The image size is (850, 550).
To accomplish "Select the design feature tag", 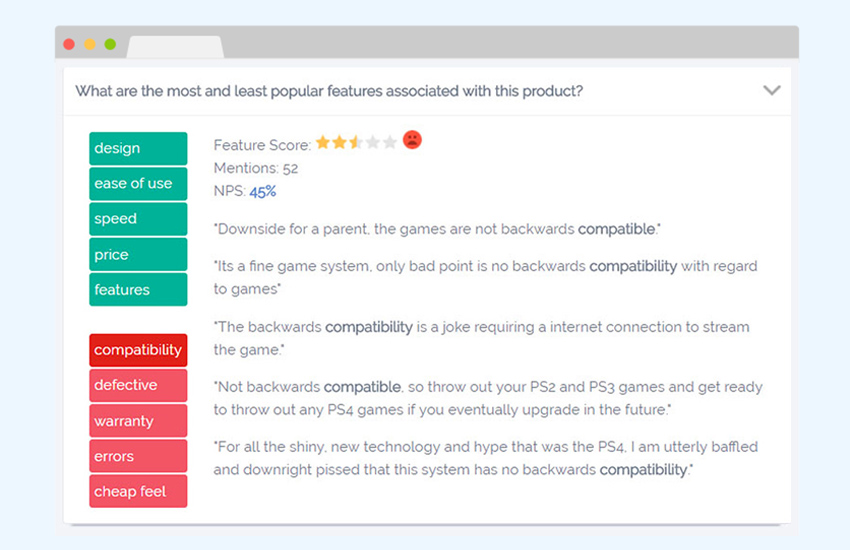I will pyautogui.click(x=138, y=148).
